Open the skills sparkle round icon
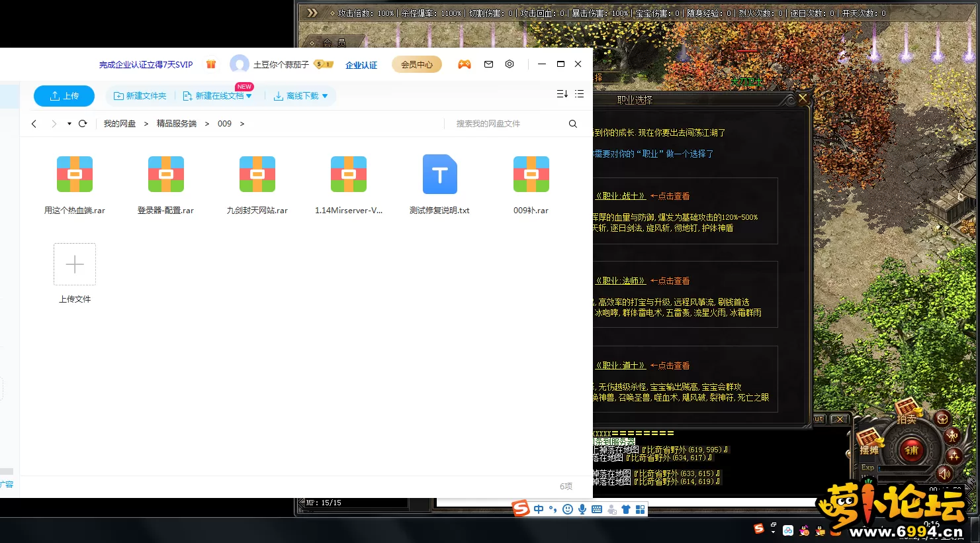Screen dimensions: 980x543 954,456
